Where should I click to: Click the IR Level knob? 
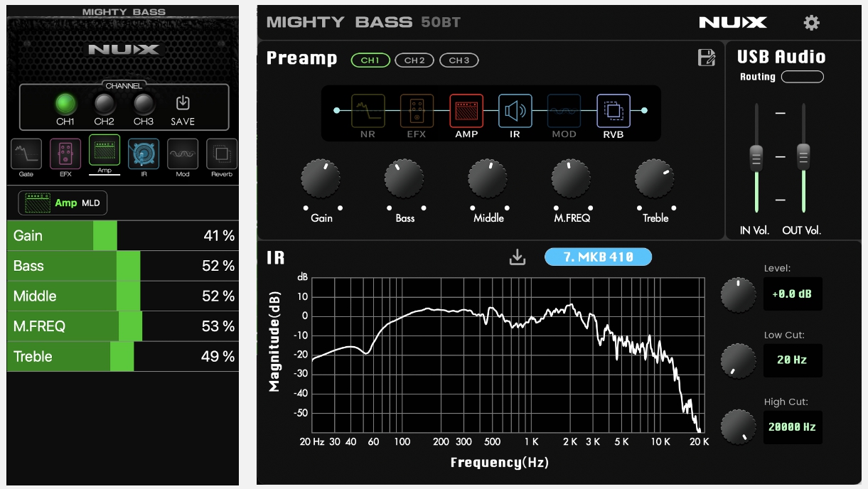(739, 295)
